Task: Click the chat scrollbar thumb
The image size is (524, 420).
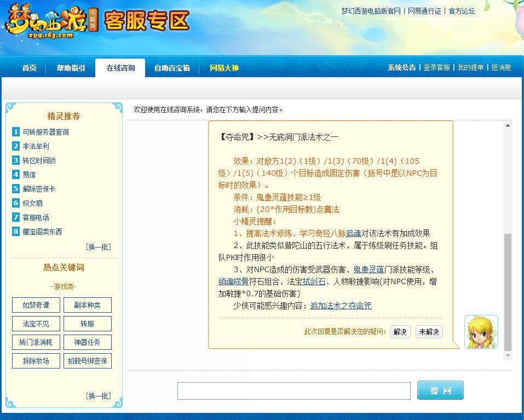Action: (x=508, y=292)
